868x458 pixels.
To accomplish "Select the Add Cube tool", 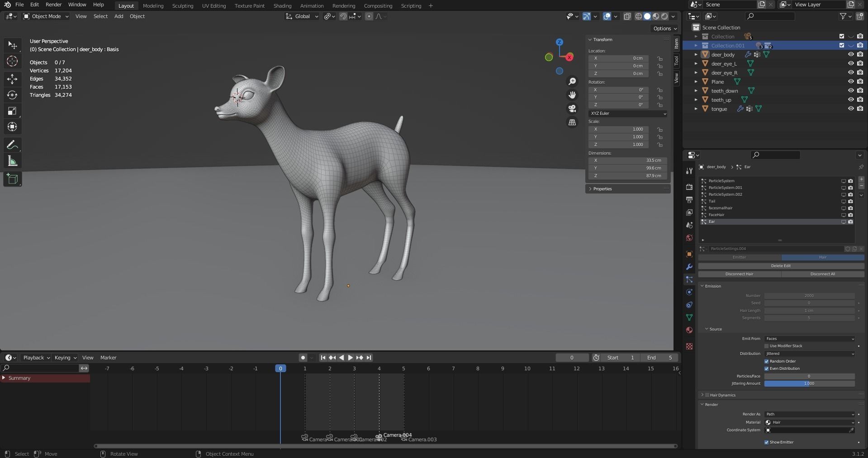I will point(12,179).
